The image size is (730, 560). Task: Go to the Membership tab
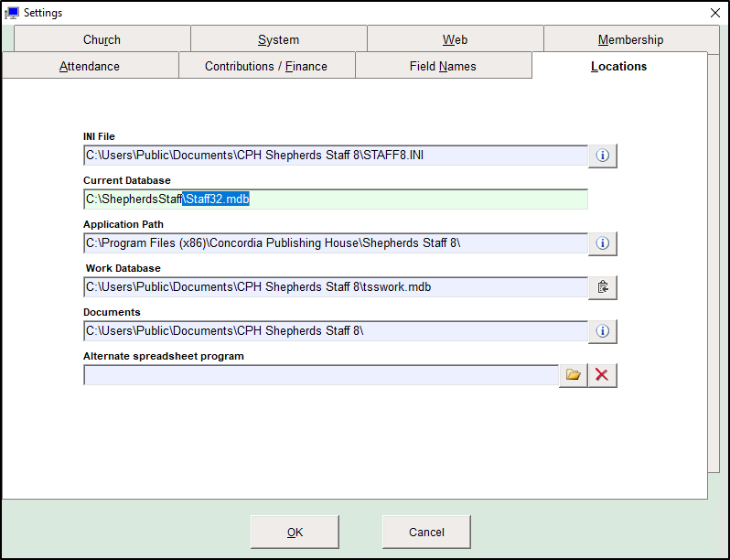pyautogui.click(x=630, y=39)
